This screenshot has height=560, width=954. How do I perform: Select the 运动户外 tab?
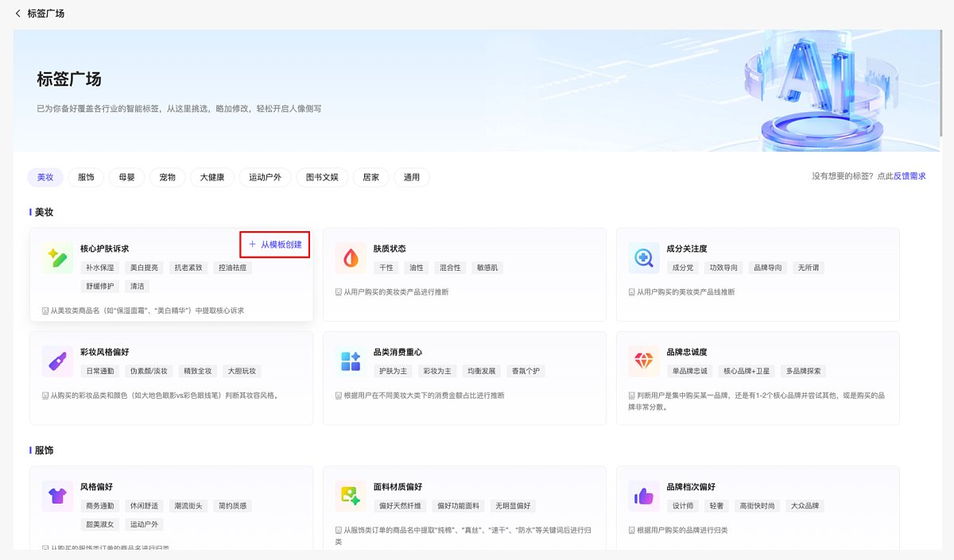point(266,177)
